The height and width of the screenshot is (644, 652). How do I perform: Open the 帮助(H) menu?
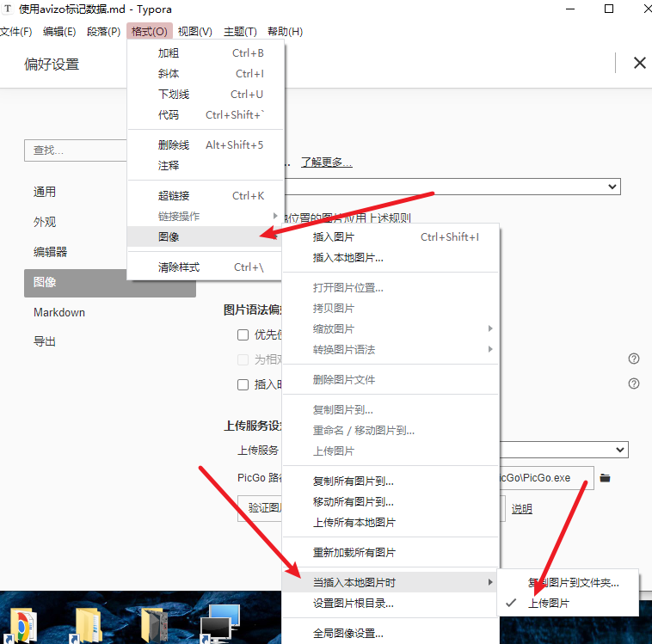point(286,32)
